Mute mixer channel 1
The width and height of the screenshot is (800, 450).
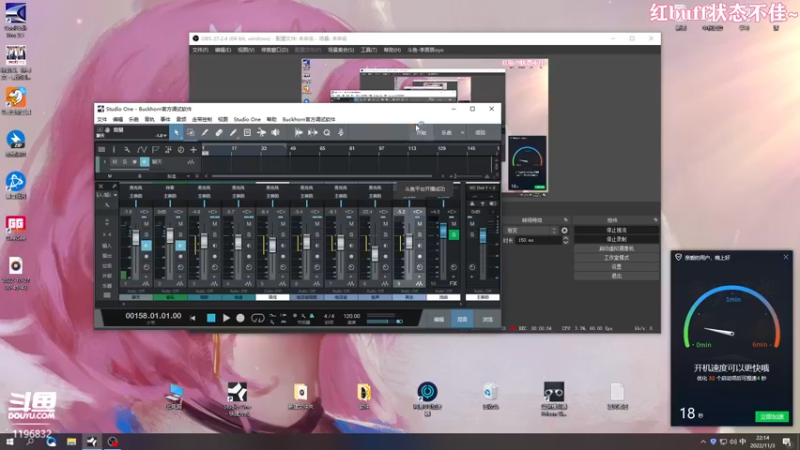[146, 224]
